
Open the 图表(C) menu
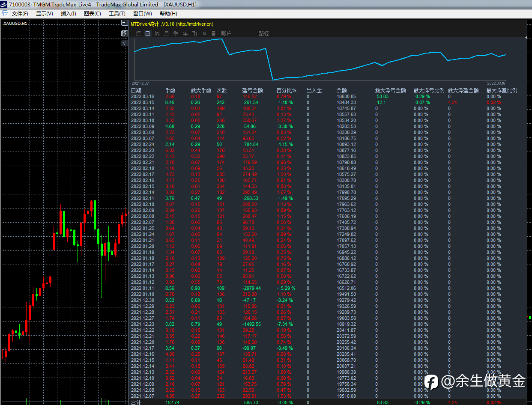tap(92, 14)
